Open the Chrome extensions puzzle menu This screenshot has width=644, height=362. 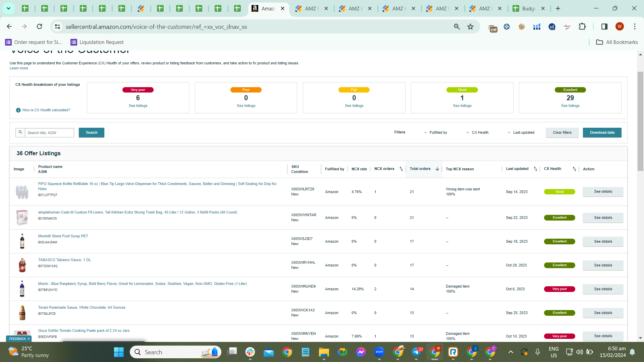click(582, 26)
